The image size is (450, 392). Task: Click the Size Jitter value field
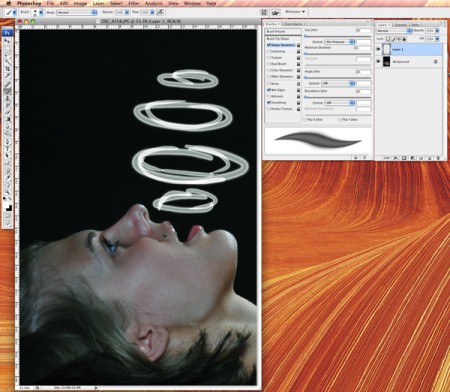click(x=363, y=31)
